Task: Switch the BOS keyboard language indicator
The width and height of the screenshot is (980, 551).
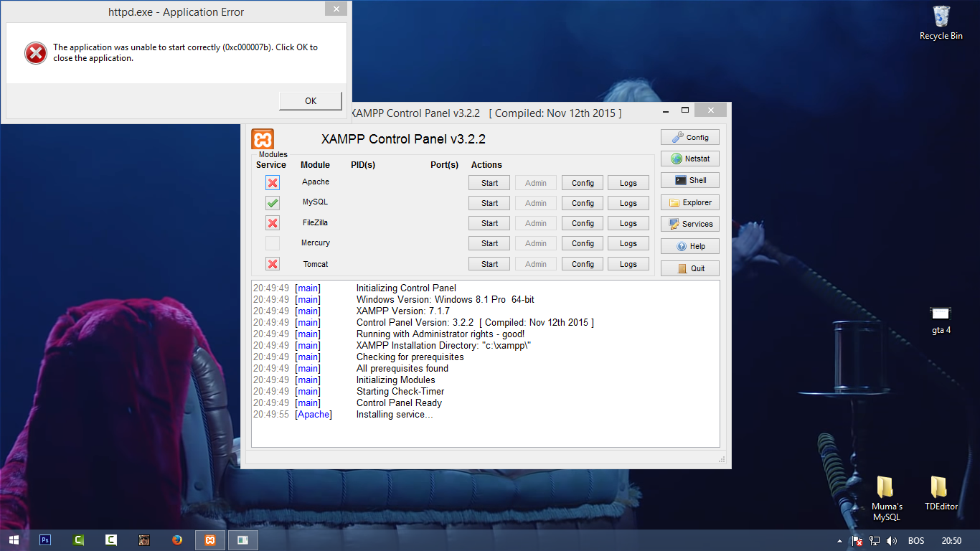Action: [916, 541]
